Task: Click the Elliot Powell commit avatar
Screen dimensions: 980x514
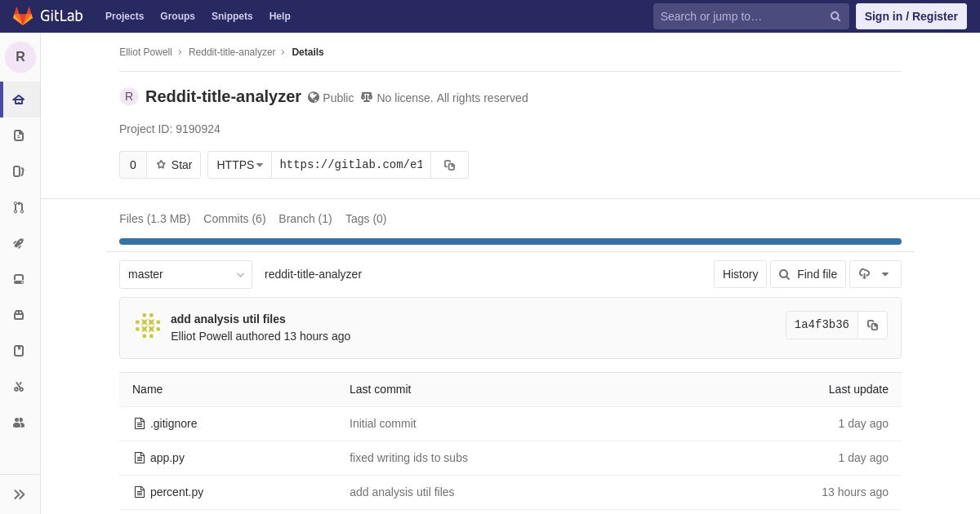Action: (148, 326)
